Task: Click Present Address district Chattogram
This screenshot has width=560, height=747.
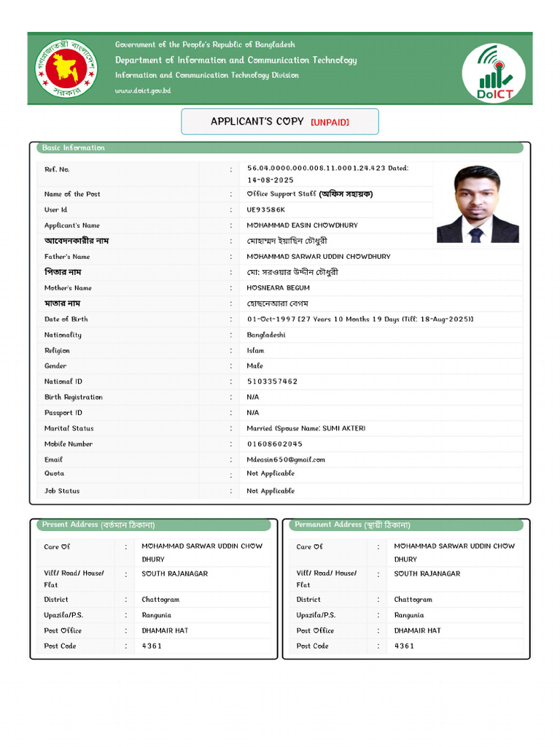Action: [160, 600]
